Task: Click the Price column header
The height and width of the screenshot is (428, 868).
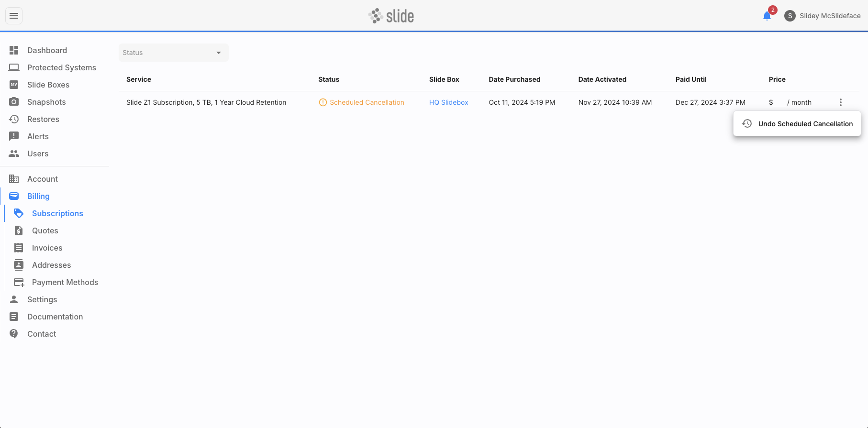Action: (x=777, y=79)
